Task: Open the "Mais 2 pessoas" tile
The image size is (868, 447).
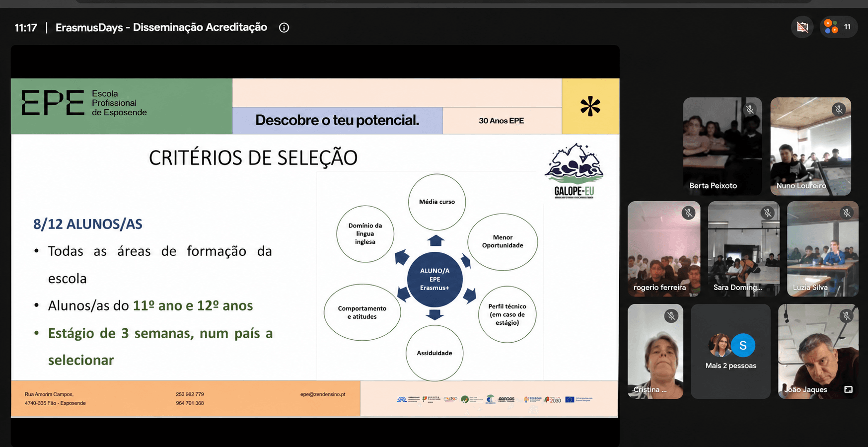Action: [x=730, y=351]
